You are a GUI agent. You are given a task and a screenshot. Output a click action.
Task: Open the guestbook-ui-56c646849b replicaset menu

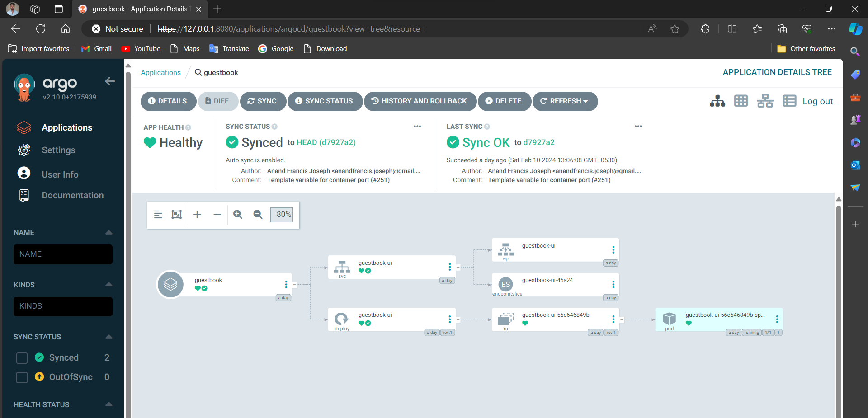point(613,319)
